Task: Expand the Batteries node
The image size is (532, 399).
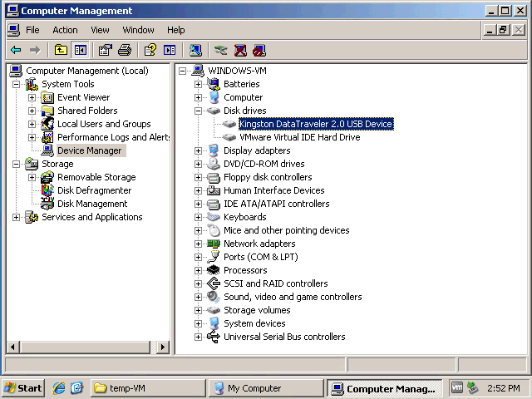Action: tap(198, 84)
